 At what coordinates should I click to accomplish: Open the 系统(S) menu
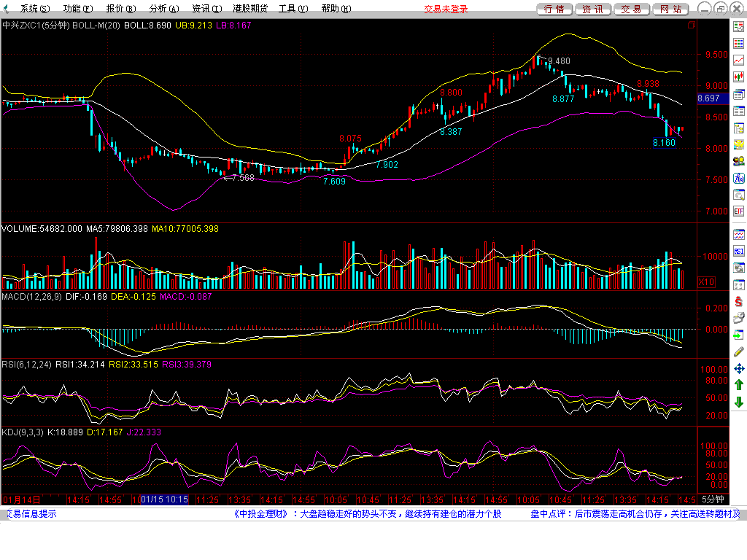click(x=35, y=9)
